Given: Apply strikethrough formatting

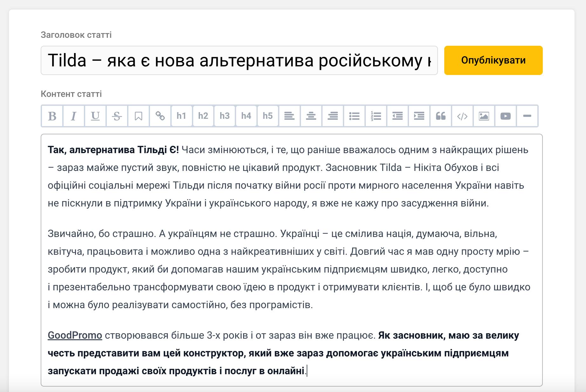Looking at the screenshot, I should click(117, 116).
